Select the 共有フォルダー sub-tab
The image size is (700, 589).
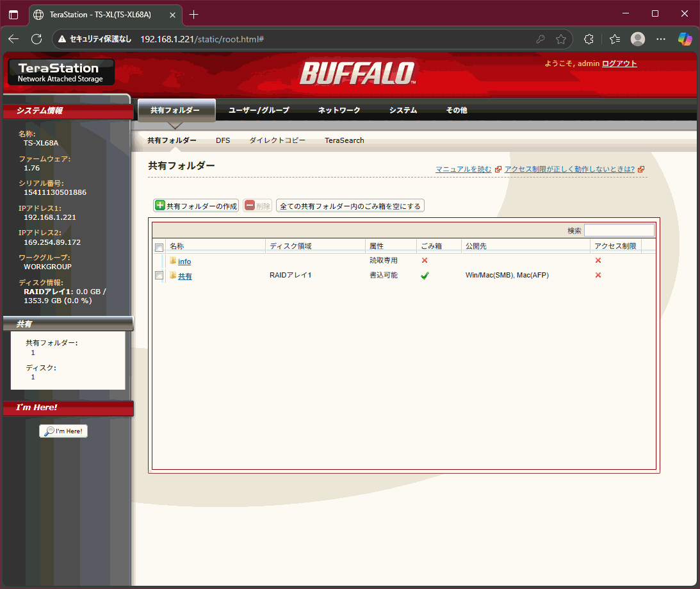[x=172, y=140]
